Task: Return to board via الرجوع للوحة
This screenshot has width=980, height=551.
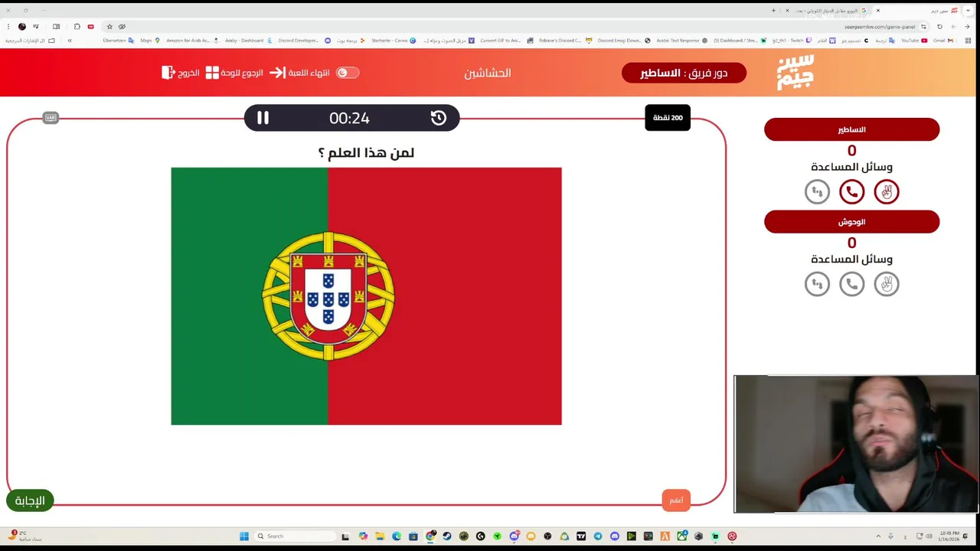Action: pos(234,73)
